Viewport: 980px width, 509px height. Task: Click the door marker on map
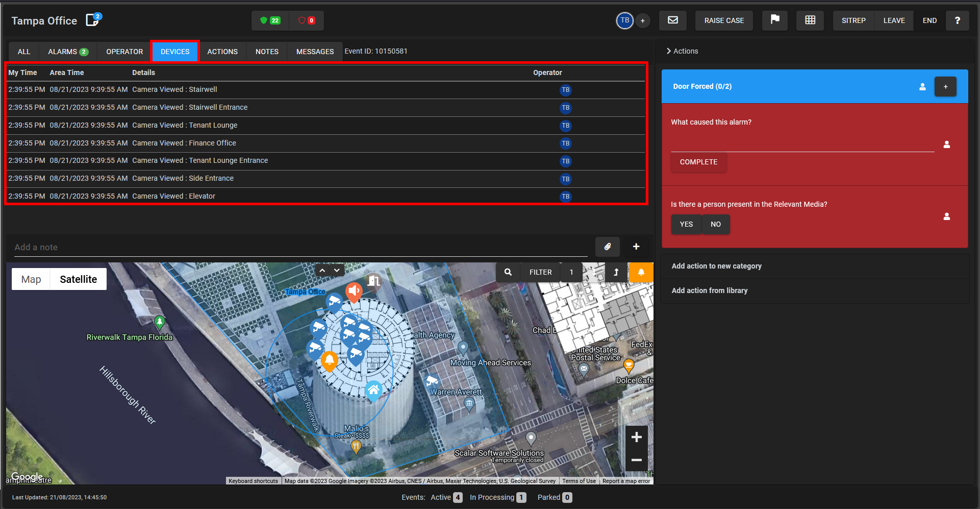[374, 280]
